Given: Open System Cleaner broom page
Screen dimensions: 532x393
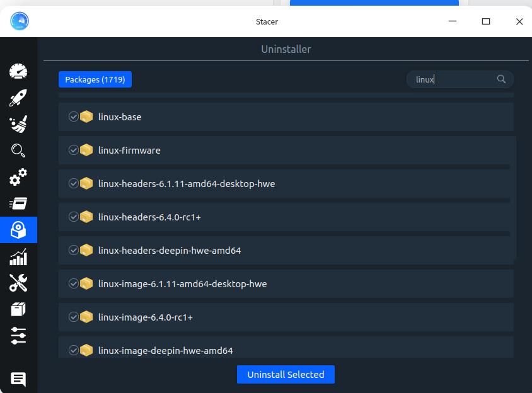Looking at the screenshot, I should coord(18,124).
